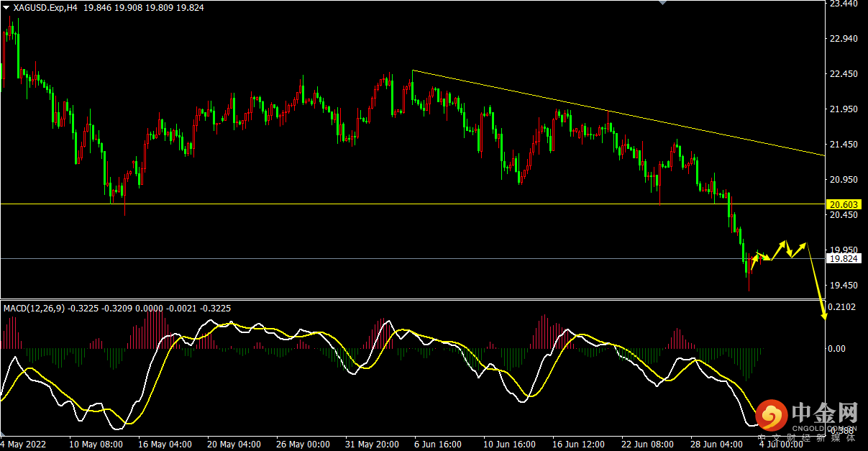Click the 22 Jun 08:00 time label

click(x=648, y=445)
